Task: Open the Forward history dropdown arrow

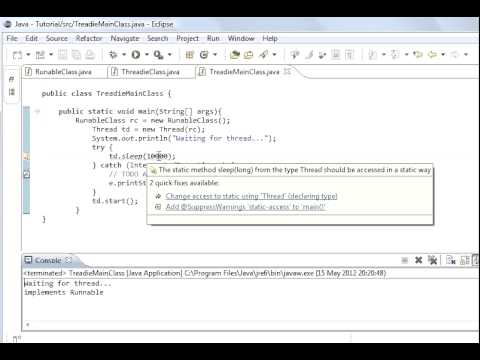Action: pyautogui.click(x=466, y=54)
